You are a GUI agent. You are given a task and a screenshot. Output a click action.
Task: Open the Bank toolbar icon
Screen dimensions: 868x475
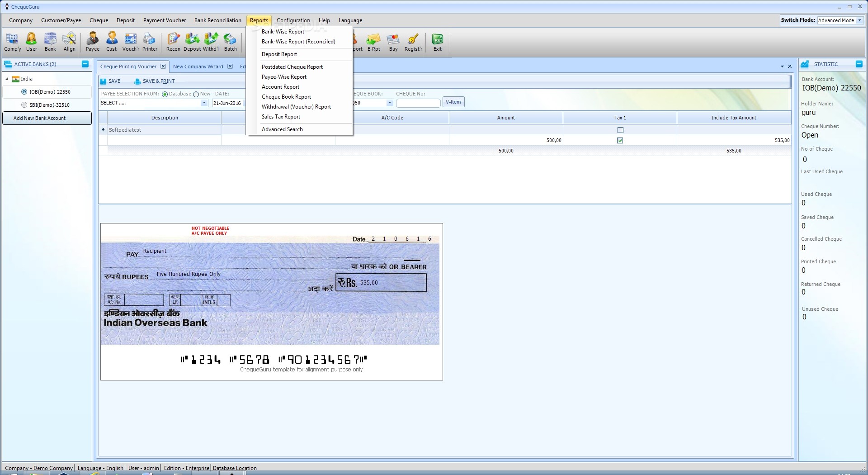tap(50, 42)
